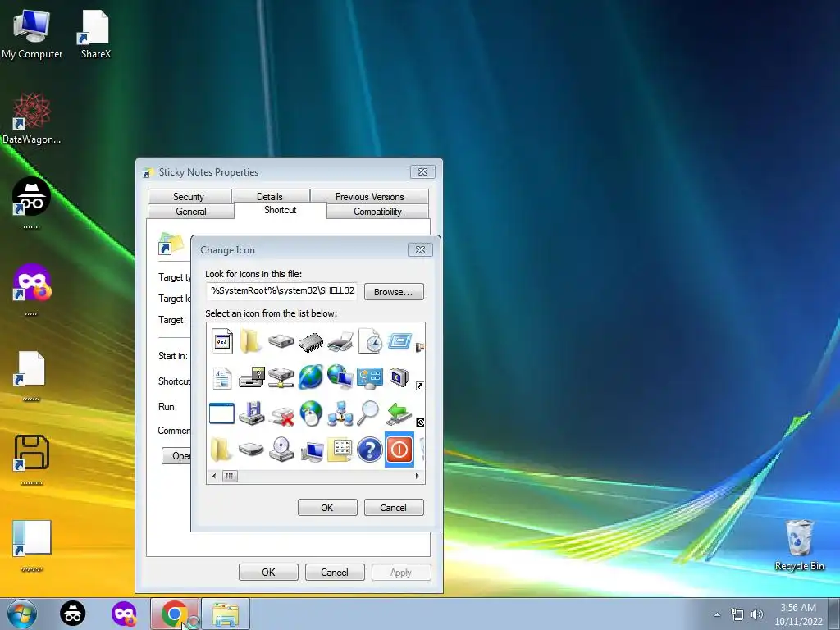Open the Windows Start menu

click(x=22, y=614)
